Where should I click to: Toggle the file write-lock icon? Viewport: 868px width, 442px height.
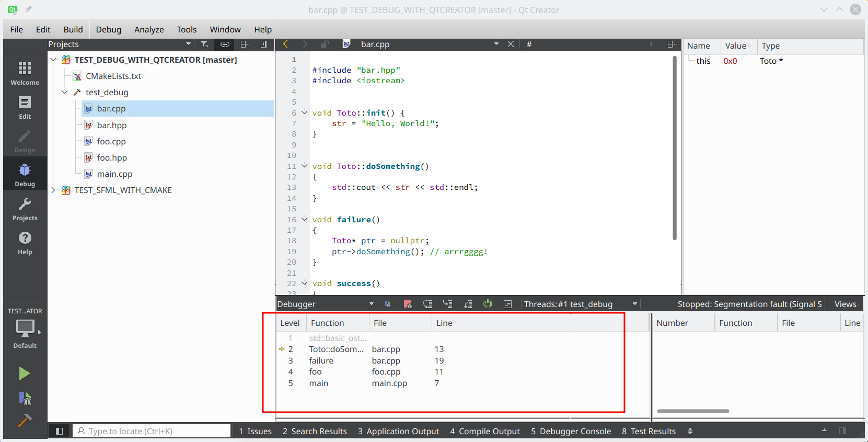pos(324,44)
